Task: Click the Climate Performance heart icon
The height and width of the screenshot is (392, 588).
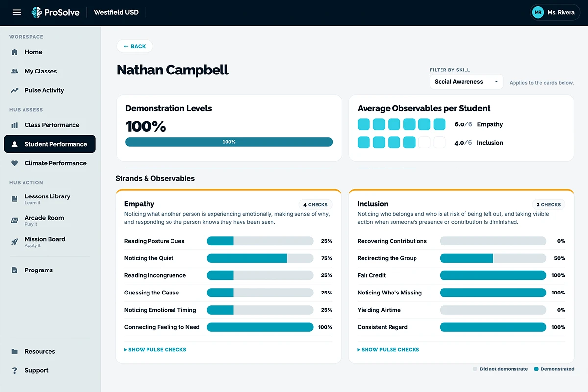Action: [15, 163]
